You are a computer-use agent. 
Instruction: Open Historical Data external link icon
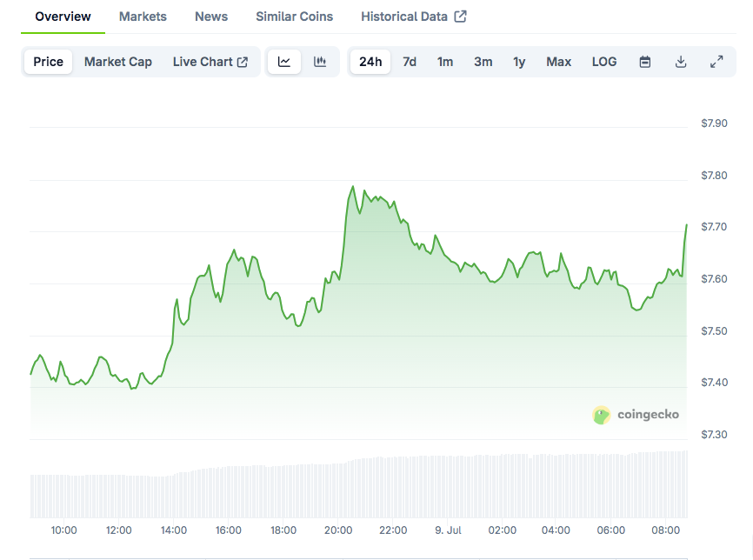460,17
